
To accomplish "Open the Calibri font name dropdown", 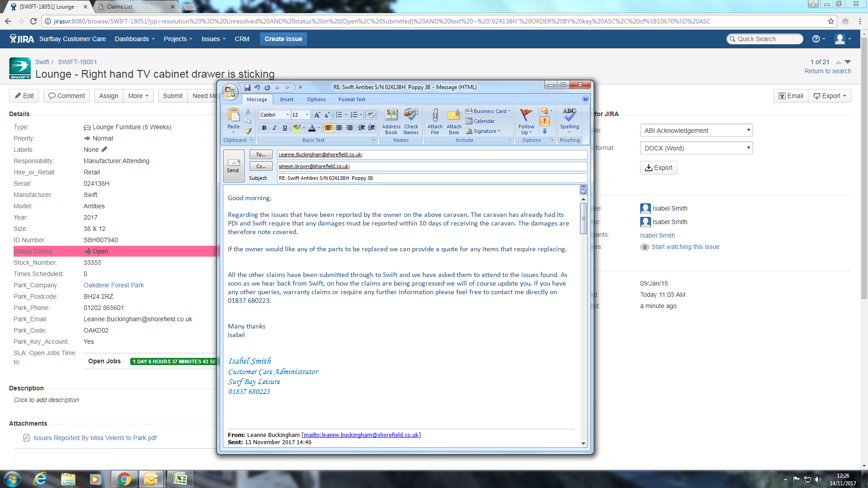I will (x=288, y=115).
